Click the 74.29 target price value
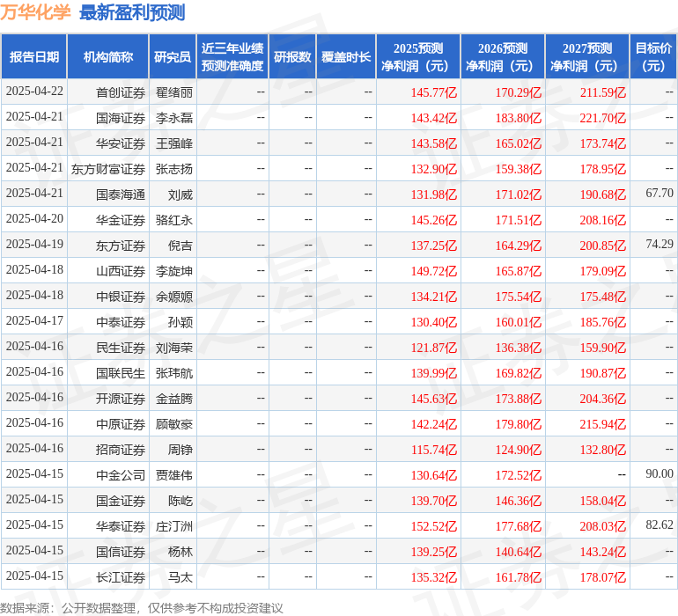 659,245
